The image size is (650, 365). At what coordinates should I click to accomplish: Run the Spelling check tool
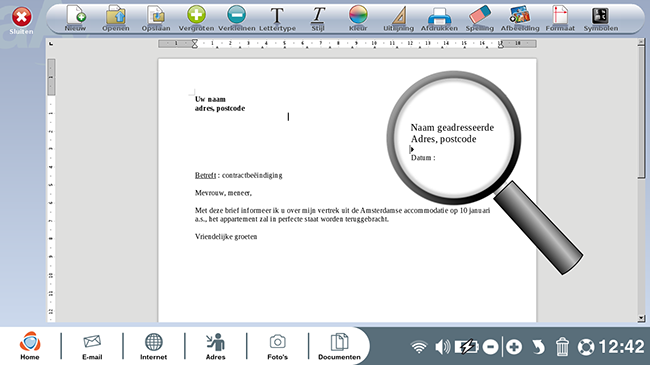[x=480, y=19]
